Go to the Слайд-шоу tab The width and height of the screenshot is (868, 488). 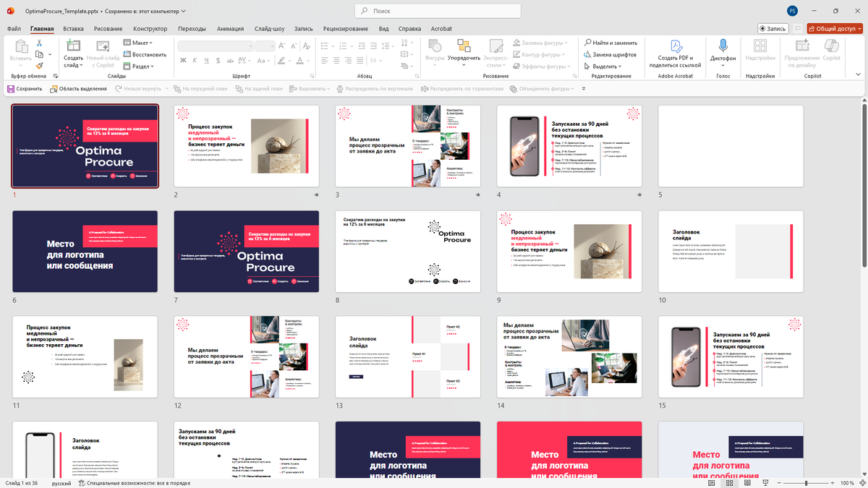[x=269, y=29]
